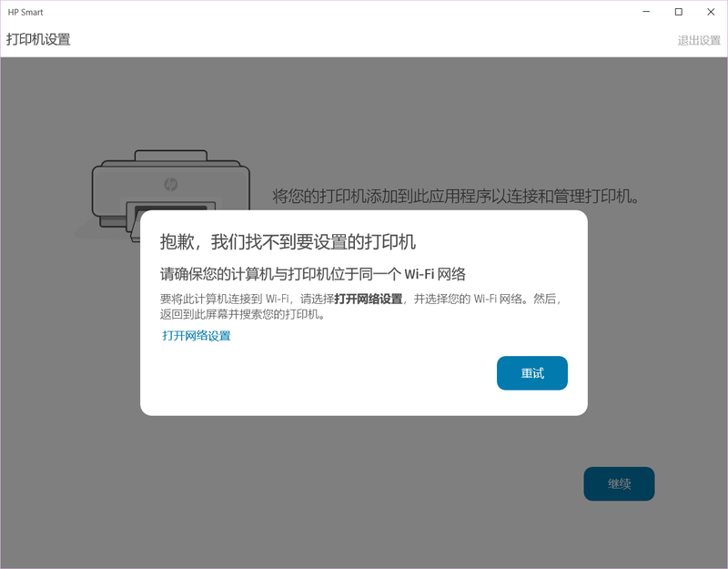This screenshot has width=728, height=569.
Task: Click the 抱歉，我们找不到要设置的打印机 dialog title
Action: (x=288, y=242)
